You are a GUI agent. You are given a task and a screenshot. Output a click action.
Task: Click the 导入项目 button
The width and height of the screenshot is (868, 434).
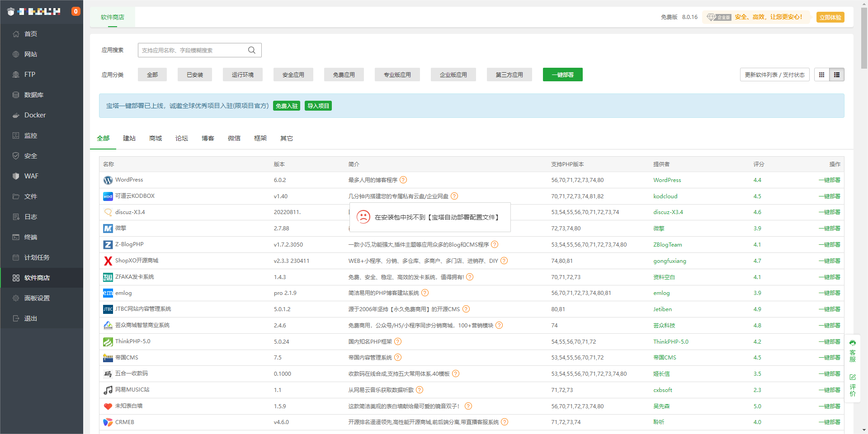click(x=318, y=106)
